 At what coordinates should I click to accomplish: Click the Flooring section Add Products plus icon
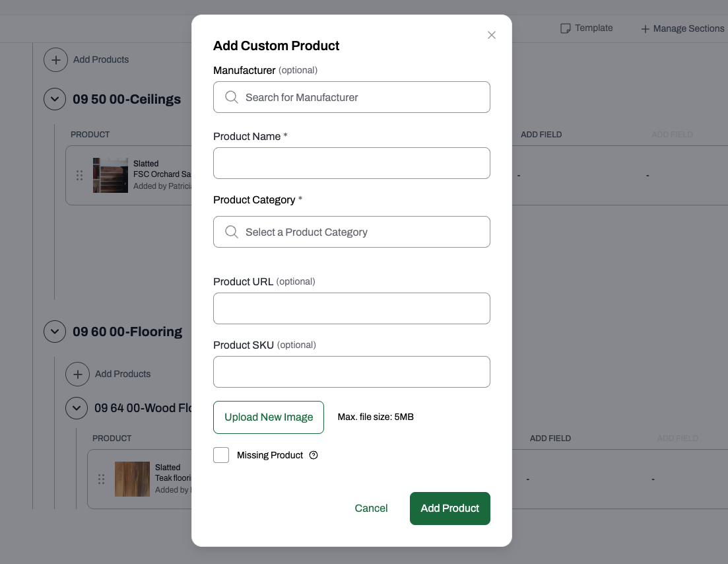click(77, 374)
